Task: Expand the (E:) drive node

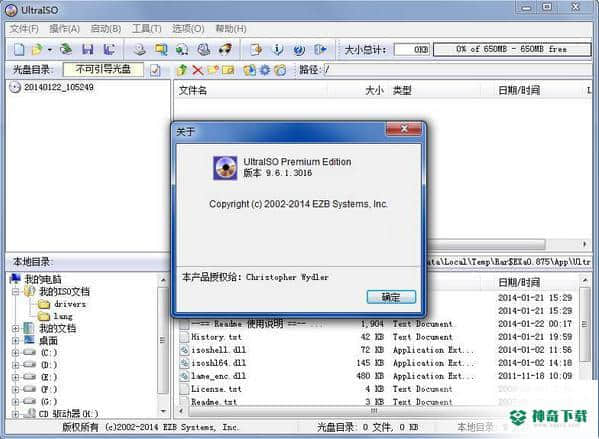Action: (x=15, y=377)
